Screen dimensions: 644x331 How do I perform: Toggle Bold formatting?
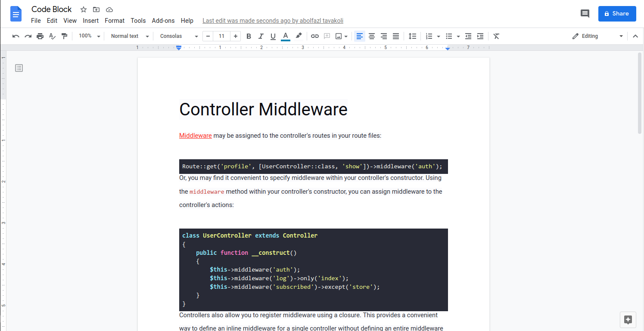click(x=249, y=36)
